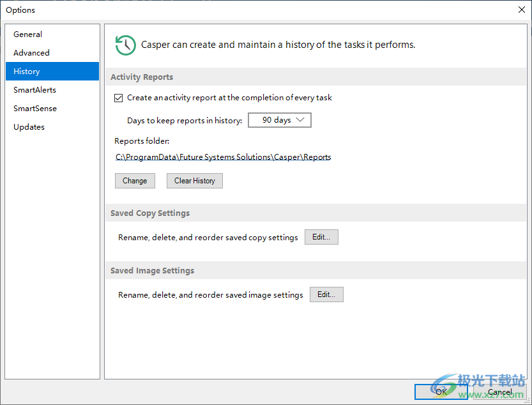Toggle the activity report creation checkbox

pyautogui.click(x=118, y=98)
